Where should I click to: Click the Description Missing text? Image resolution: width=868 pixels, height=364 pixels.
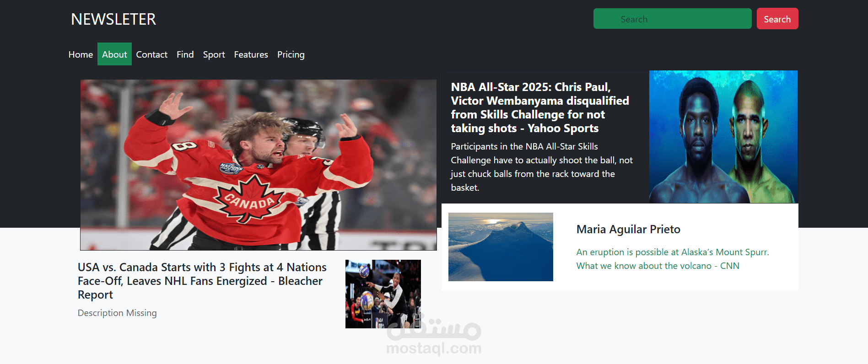tap(117, 313)
